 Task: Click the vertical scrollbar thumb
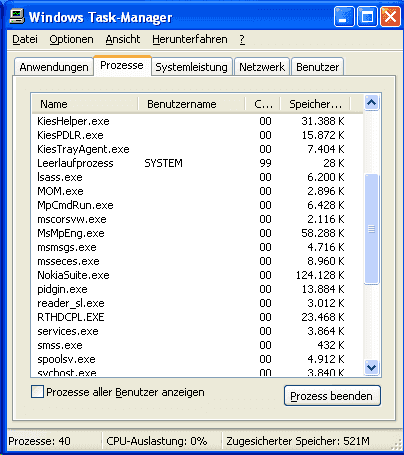tap(371, 229)
